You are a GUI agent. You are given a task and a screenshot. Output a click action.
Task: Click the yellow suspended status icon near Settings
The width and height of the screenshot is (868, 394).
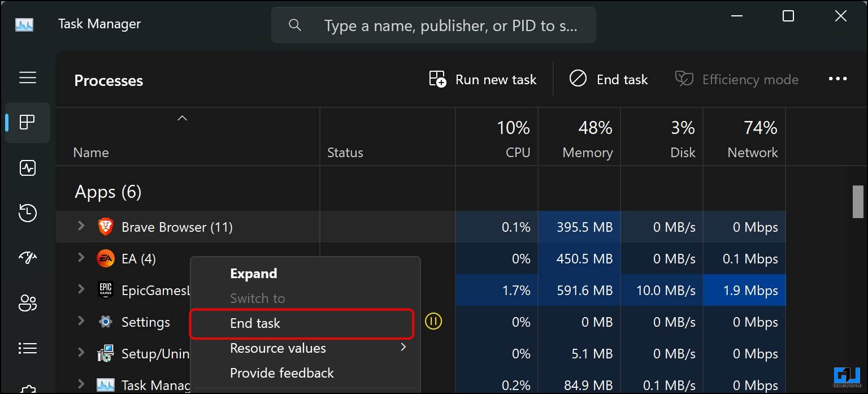pos(433,322)
